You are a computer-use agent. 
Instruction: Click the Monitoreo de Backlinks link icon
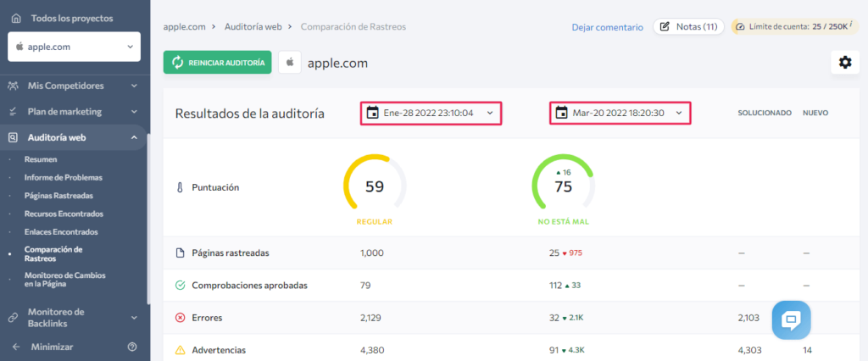(14, 318)
